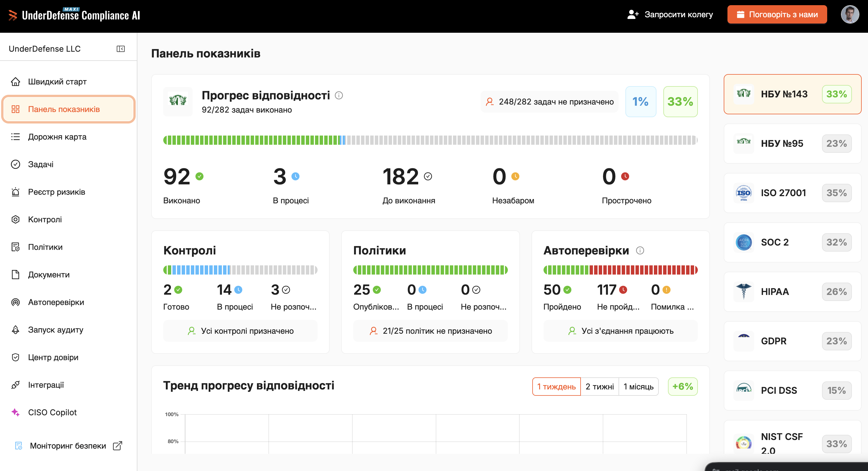Click the Запросити колегу button
The image size is (868, 471).
point(670,14)
